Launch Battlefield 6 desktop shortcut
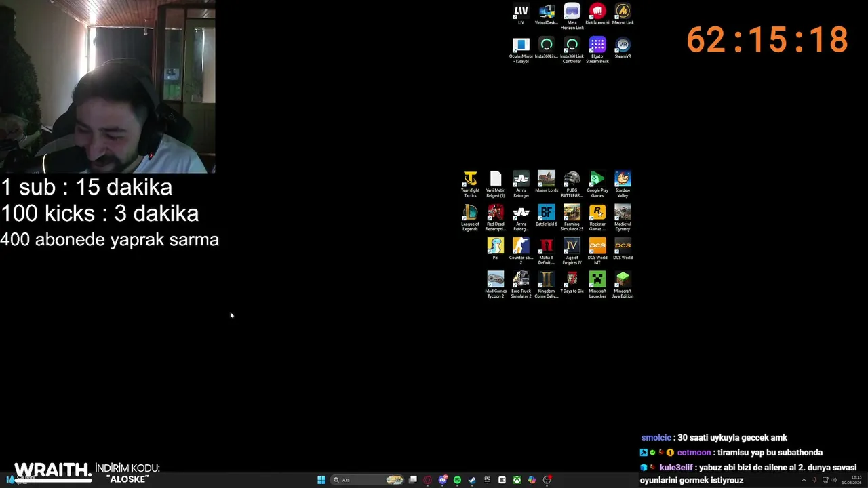The image size is (868, 488). coord(547,216)
